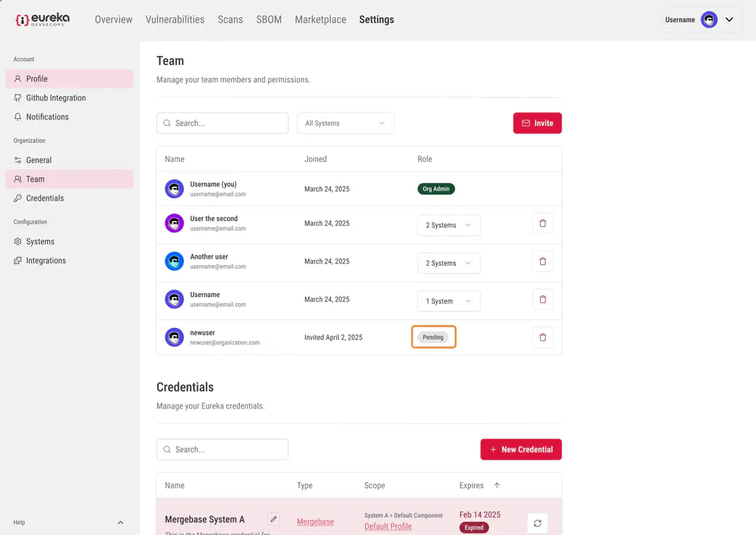The width and height of the screenshot is (756, 535).
Task: Open the Marketplace tab
Action: tap(320, 20)
